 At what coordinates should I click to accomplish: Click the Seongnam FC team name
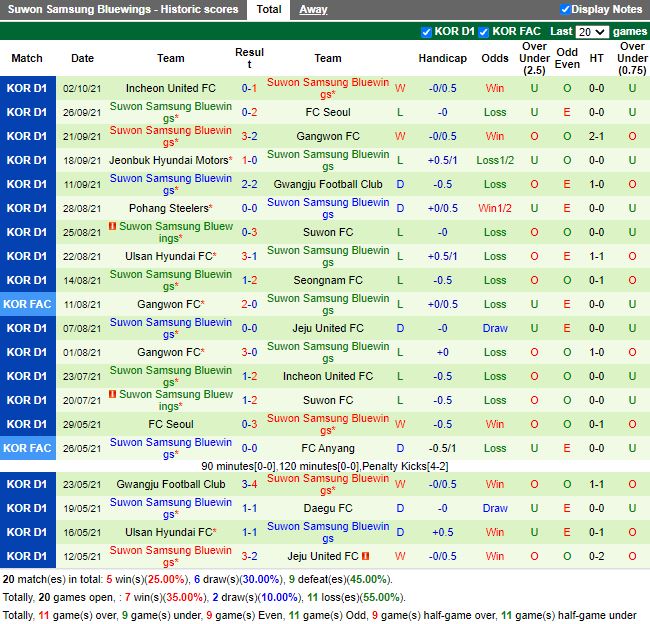tap(327, 280)
